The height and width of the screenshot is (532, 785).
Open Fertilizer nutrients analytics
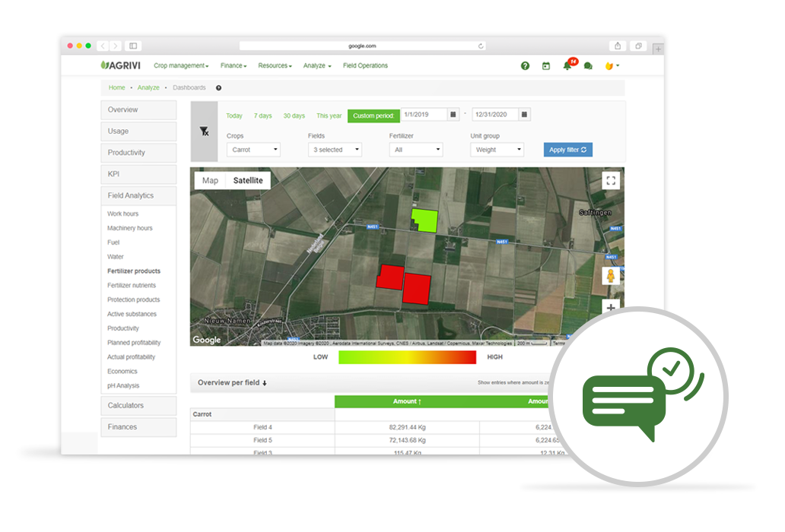[x=131, y=286]
